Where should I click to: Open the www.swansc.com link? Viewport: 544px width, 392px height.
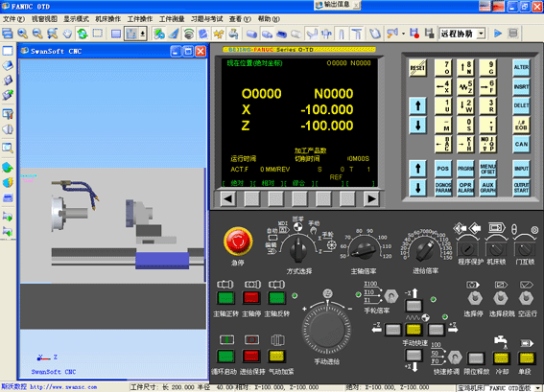coord(63,387)
